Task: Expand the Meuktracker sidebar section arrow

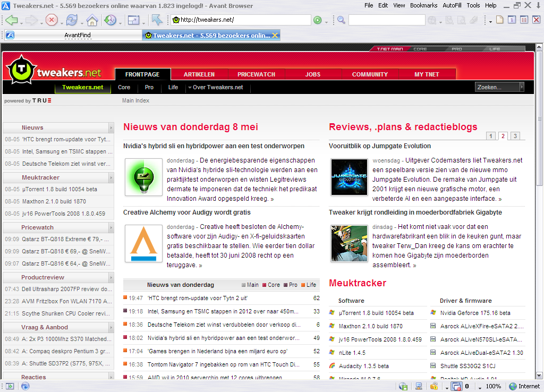Action: point(111,177)
